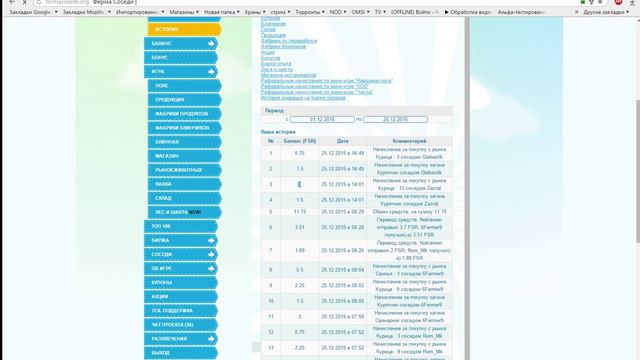Go to the ПОЛЕ section
This screenshot has height=360, width=640.
[x=184, y=86]
